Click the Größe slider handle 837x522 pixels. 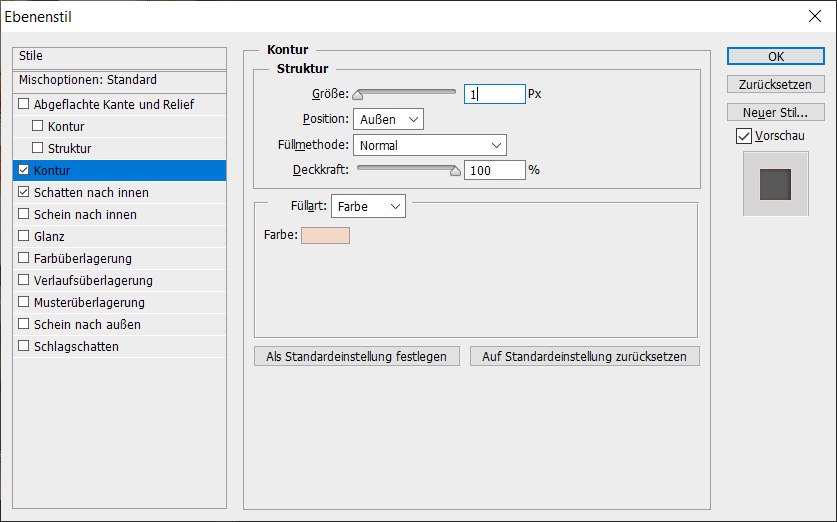point(358,95)
